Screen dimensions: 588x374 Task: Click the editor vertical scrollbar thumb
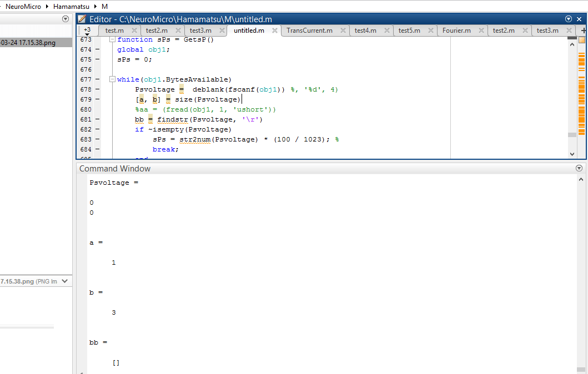tap(572, 135)
